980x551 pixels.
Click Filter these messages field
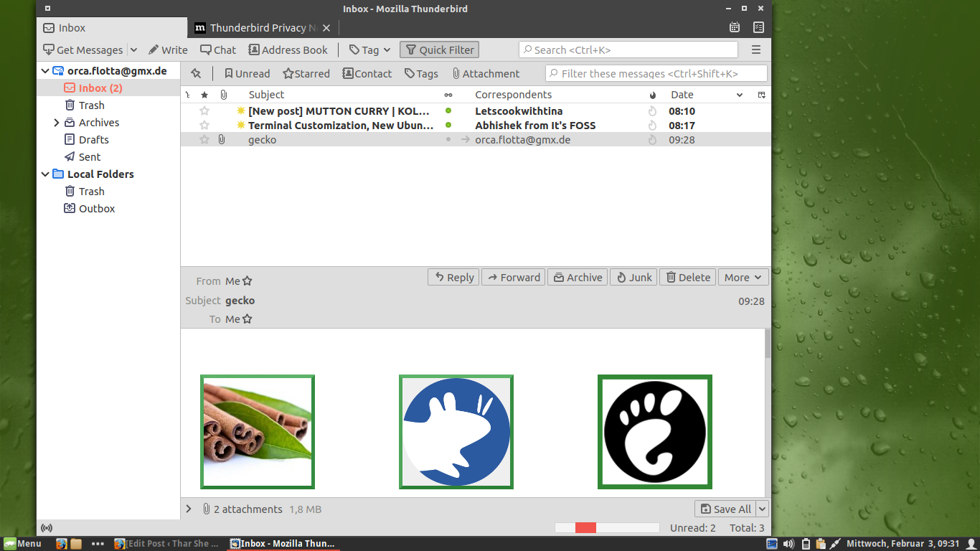tap(656, 73)
